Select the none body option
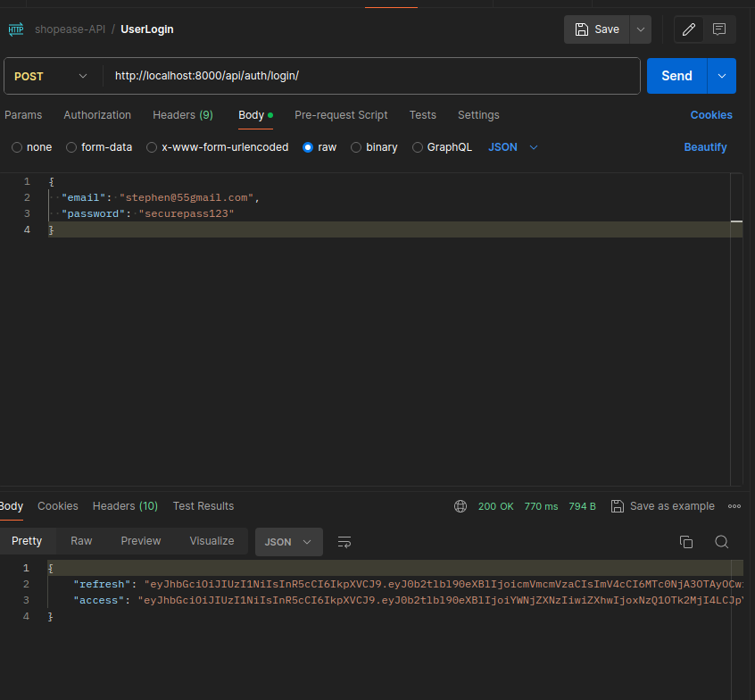Viewport: 755px width, 700px height. [x=32, y=147]
